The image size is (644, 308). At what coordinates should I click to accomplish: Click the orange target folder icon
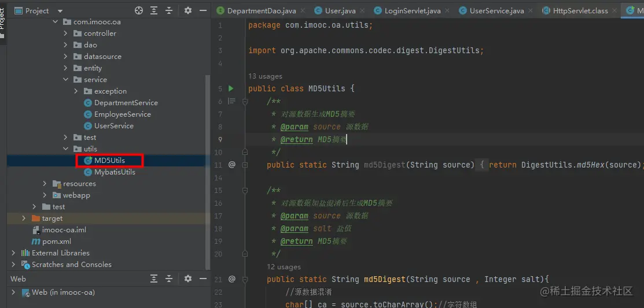click(x=36, y=218)
